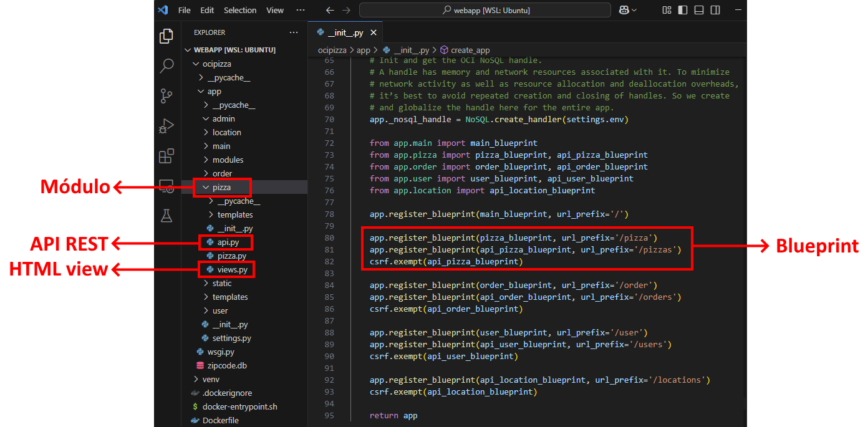Open the Search view in activity bar
Screen dimensions: 868x427
(166, 65)
